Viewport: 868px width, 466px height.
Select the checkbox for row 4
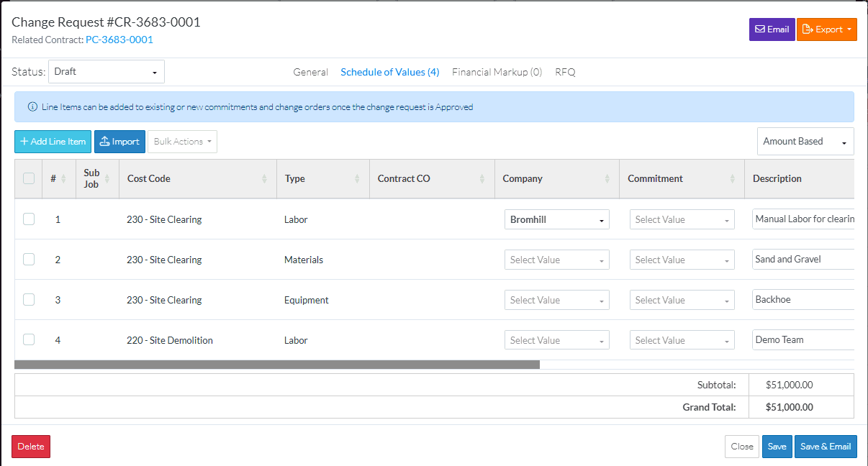tap(29, 340)
